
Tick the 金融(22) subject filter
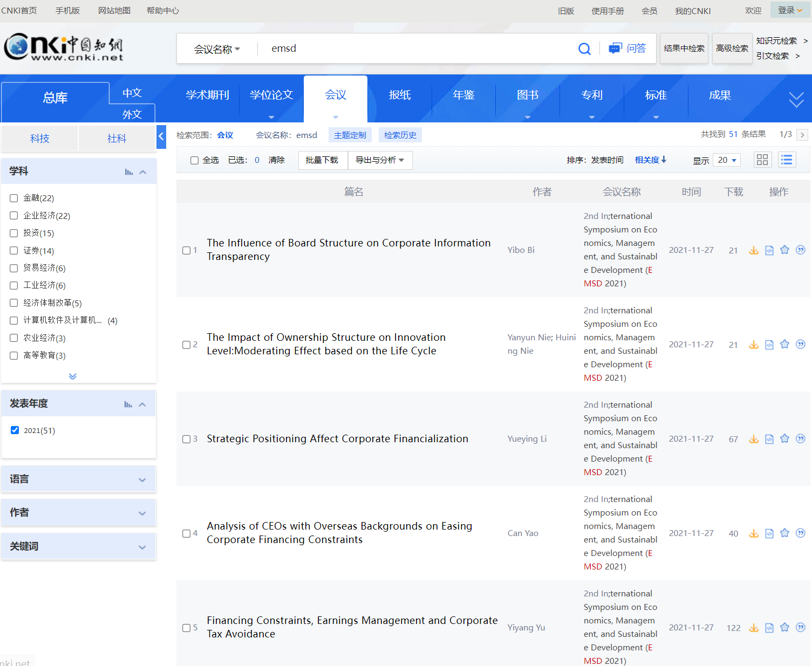[14, 198]
